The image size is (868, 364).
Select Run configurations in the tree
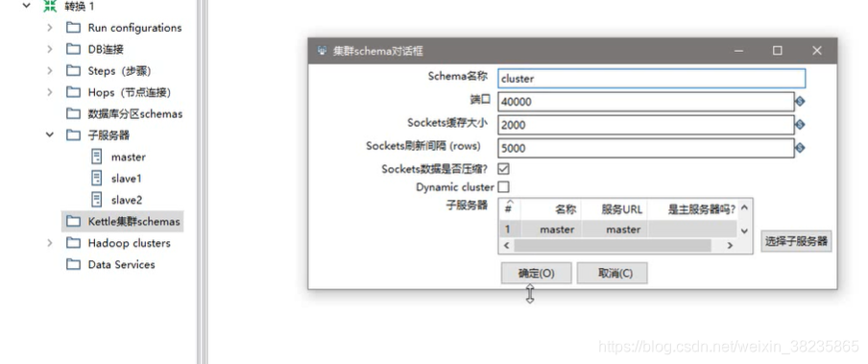point(134,28)
